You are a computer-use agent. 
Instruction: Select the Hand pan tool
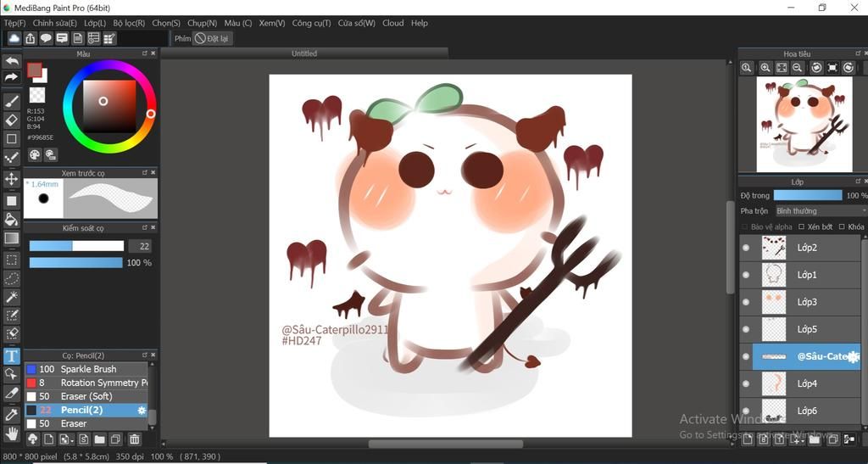(12, 433)
